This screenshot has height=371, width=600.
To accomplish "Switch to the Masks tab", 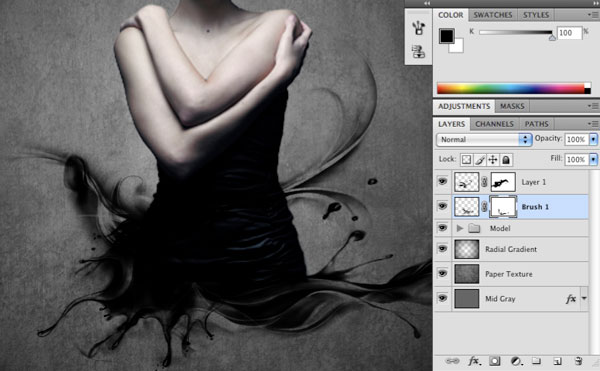I will 512,106.
